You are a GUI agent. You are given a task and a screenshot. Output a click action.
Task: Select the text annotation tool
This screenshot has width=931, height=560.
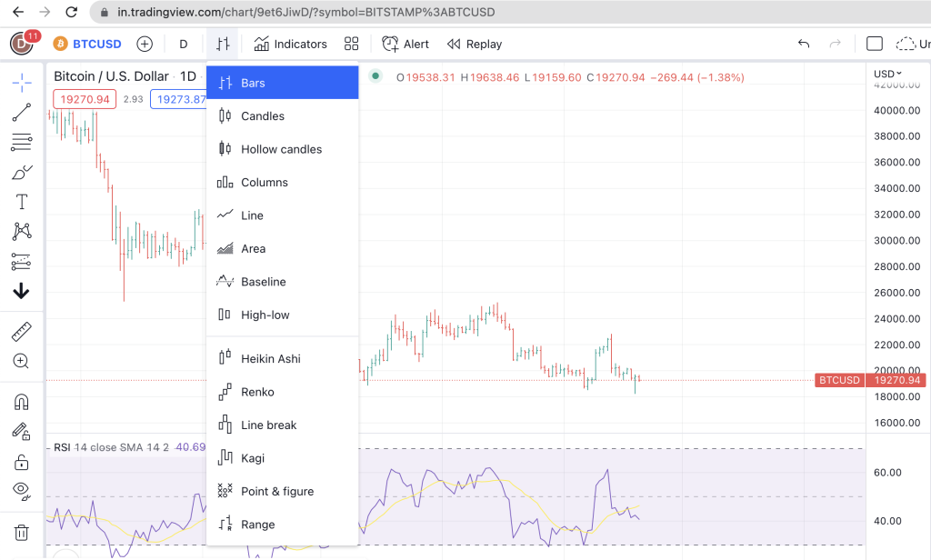pos(22,202)
